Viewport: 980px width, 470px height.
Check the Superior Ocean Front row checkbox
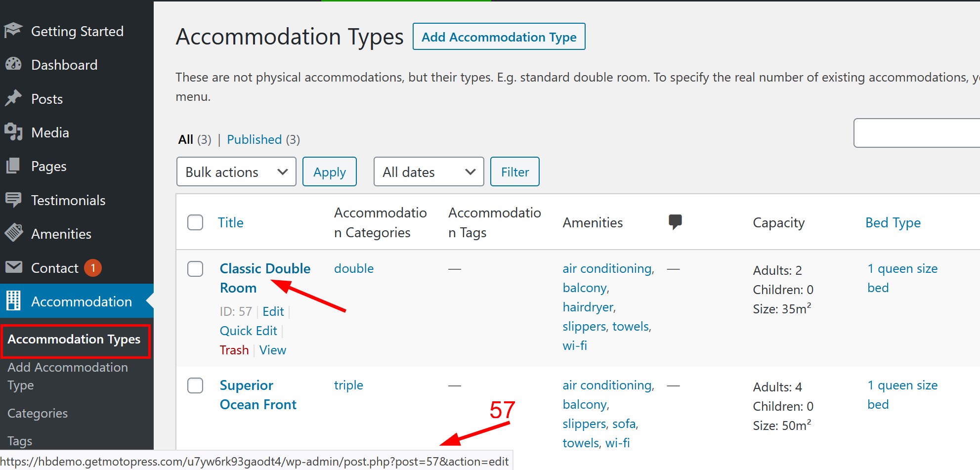pos(195,385)
